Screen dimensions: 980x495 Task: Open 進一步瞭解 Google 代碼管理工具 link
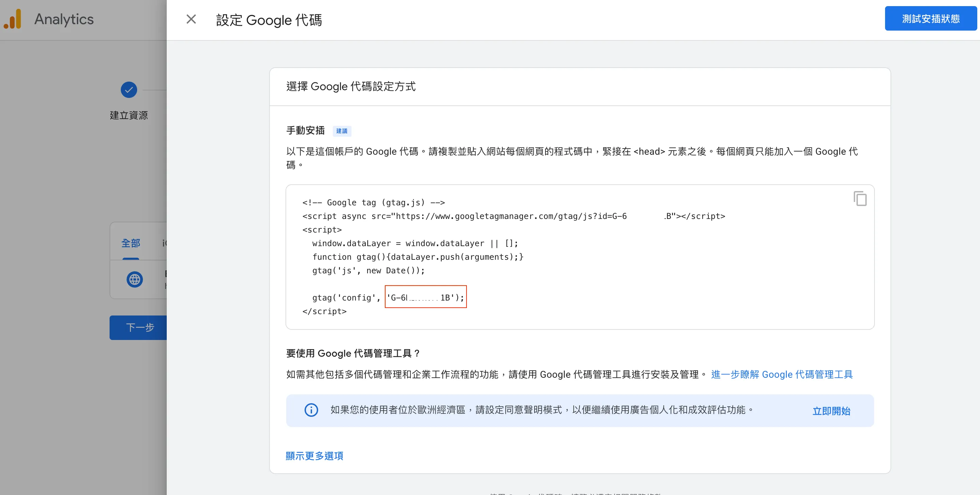(x=781, y=375)
